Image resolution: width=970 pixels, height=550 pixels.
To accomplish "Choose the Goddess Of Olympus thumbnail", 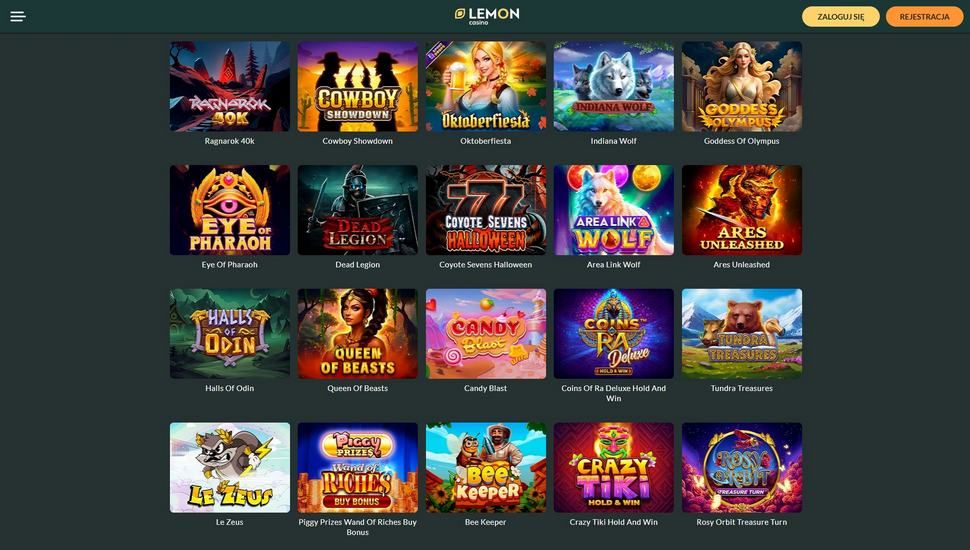I will (x=742, y=87).
